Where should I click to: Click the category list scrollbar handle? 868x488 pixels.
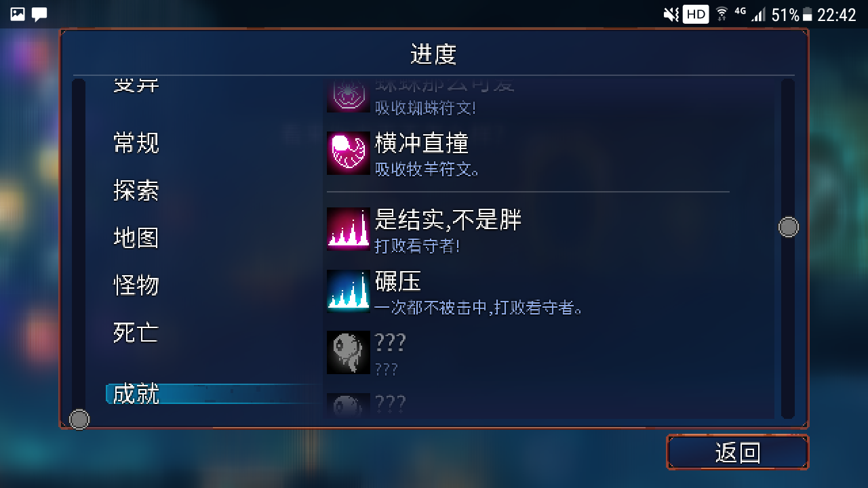79,420
